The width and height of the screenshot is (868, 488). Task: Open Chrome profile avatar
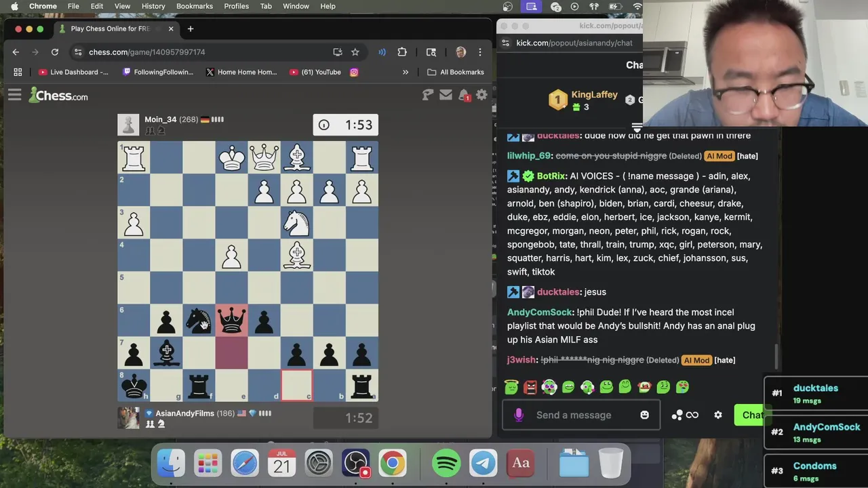click(460, 52)
